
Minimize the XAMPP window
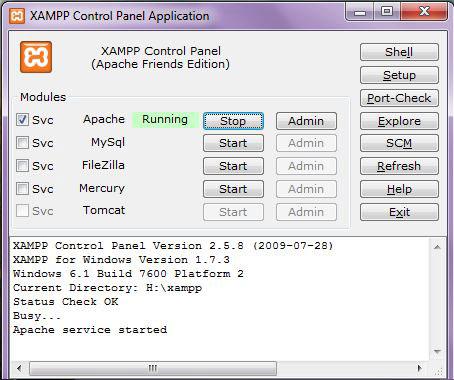coord(360,12)
